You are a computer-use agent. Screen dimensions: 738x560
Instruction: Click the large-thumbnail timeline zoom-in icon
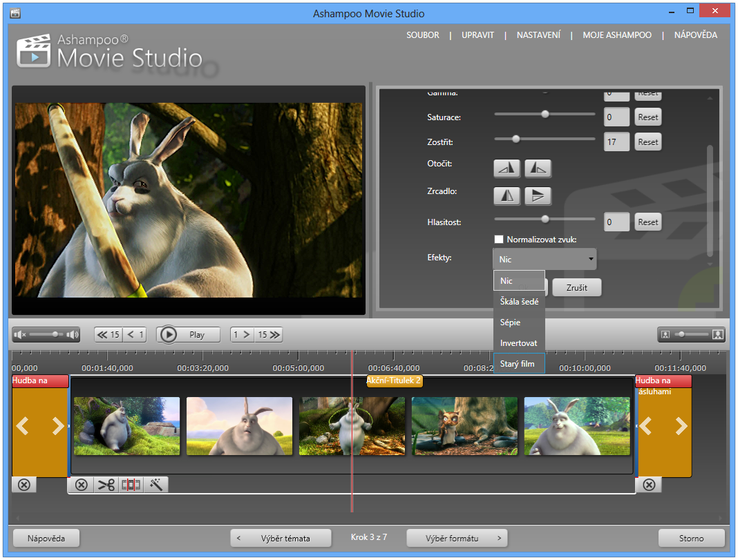point(717,335)
